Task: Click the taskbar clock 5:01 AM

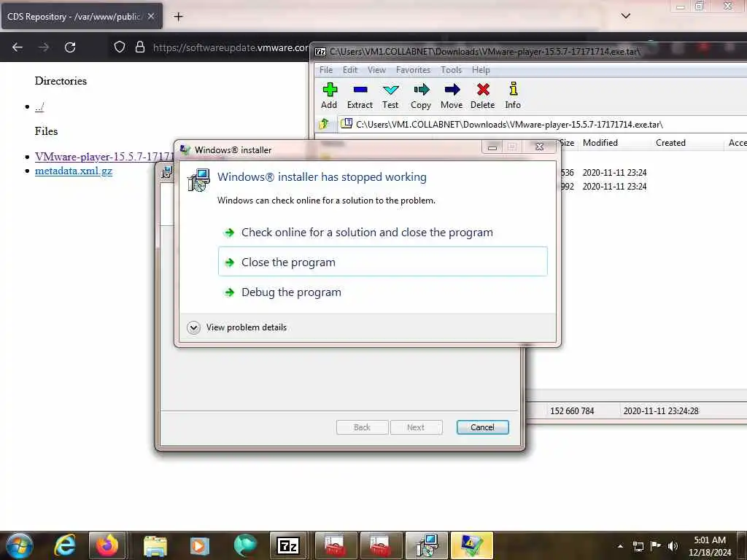Action: coord(710,546)
